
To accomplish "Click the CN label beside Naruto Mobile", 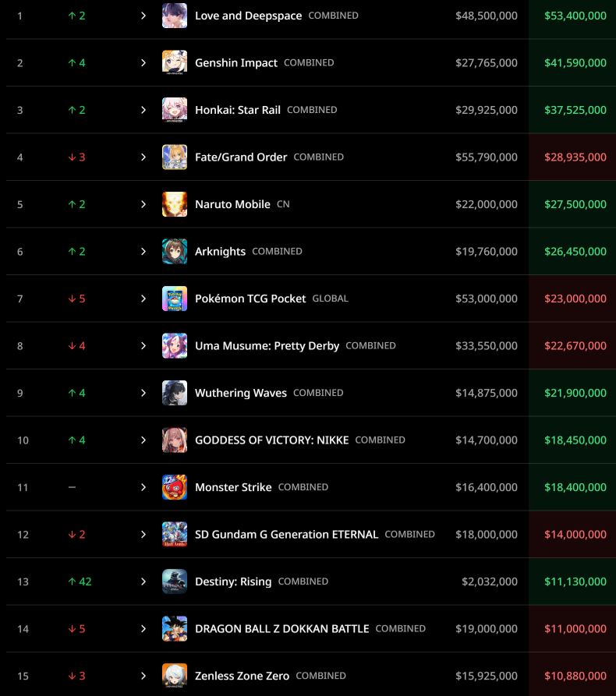I will (x=283, y=204).
